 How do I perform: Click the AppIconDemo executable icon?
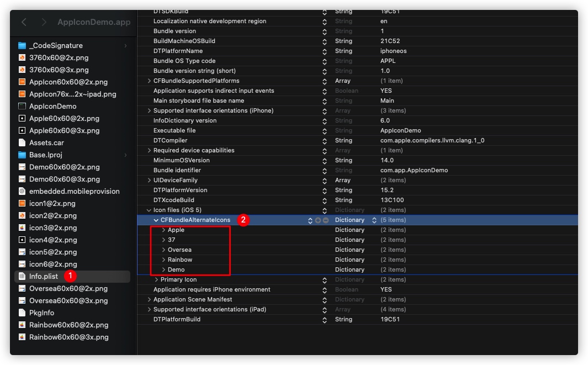[22, 107]
